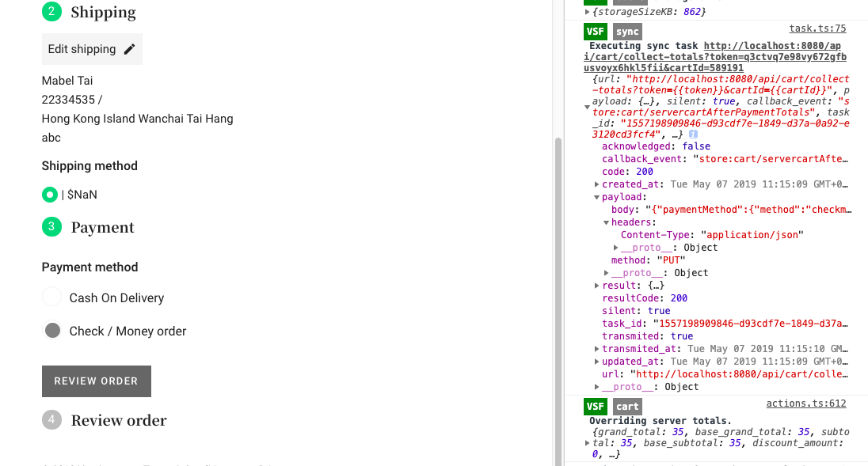This screenshot has height=466, width=868.
Task: Click the 'body:' paymentMethod string
Action: (x=748, y=210)
